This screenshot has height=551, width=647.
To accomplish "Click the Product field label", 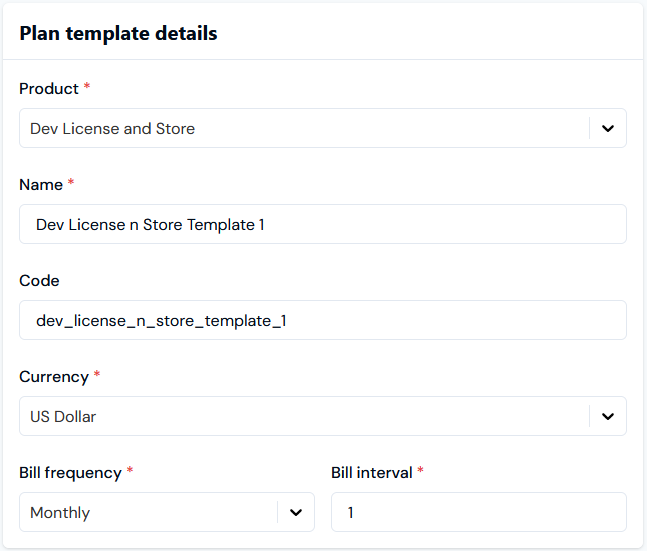I will point(49,89).
